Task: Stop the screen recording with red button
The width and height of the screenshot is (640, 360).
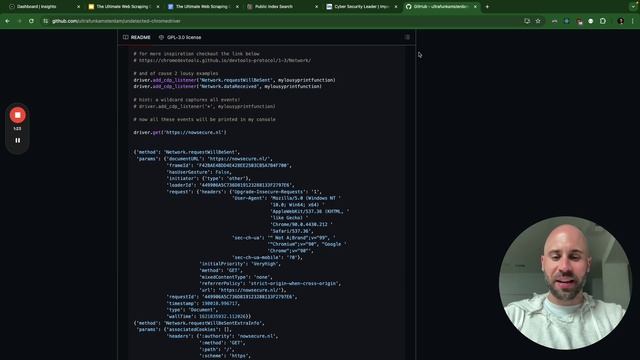Action: coord(18,115)
